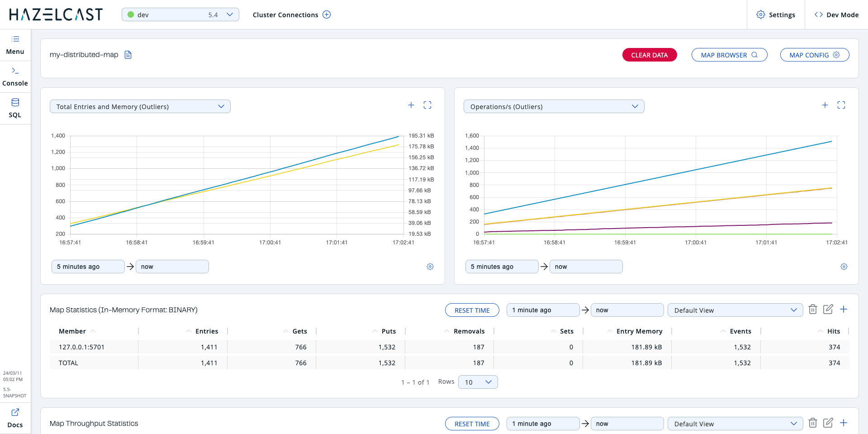Add chart using plus icon in Operations/s panel
The height and width of the screenshot is (434, 868).
pos(825,105)
